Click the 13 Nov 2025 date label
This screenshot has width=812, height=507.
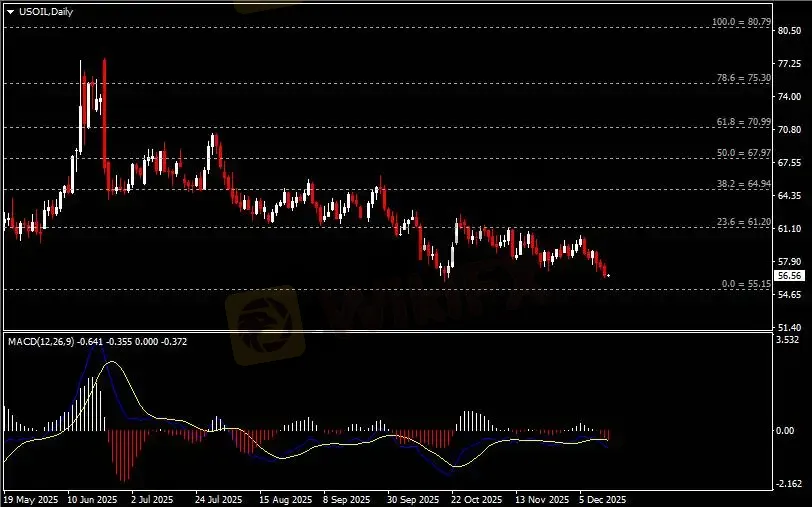[542, 500]
